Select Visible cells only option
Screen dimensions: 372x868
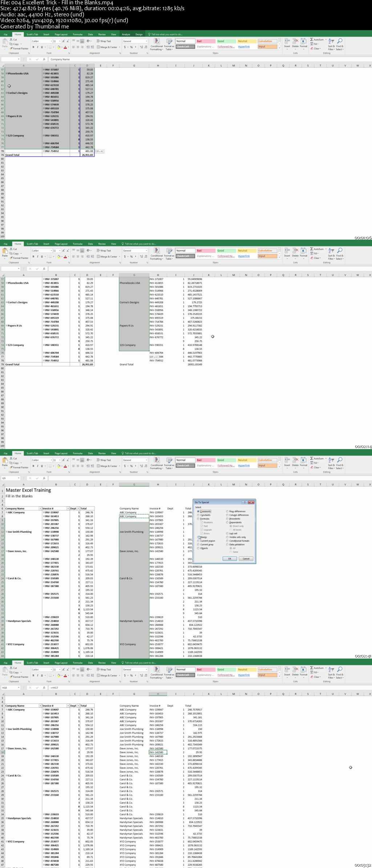(236, 537)
